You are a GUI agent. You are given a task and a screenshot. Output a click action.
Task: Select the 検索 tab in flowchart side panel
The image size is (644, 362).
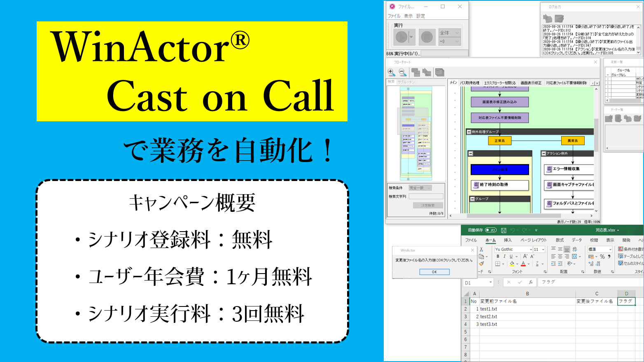click(x=391, y=82)
